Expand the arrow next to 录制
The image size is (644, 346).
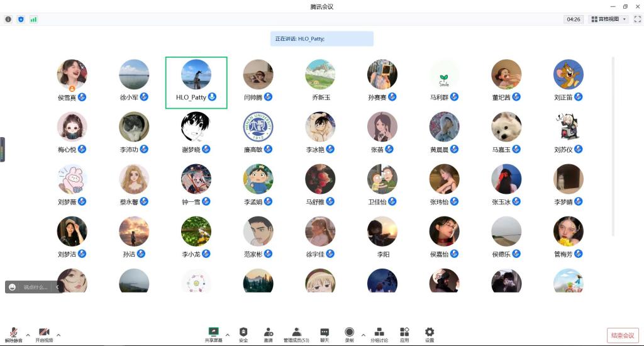364,335
